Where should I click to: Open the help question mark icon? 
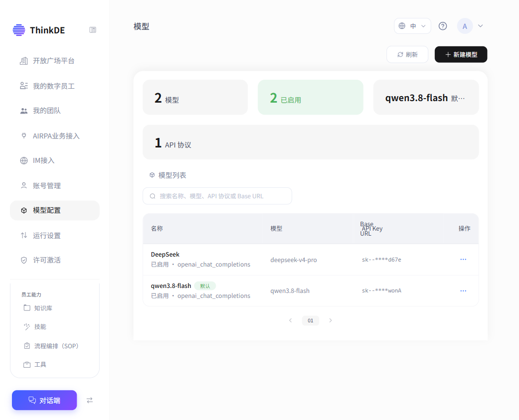click(442, 26)
